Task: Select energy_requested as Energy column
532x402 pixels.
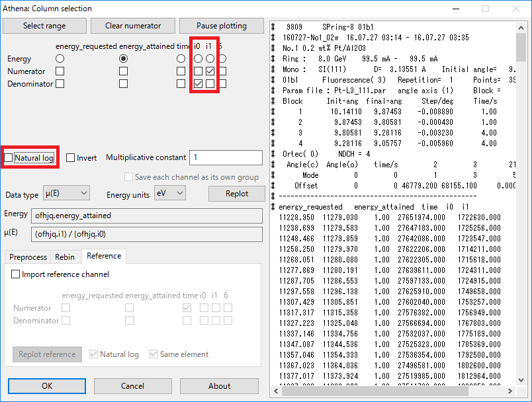Action: point(60,59)
